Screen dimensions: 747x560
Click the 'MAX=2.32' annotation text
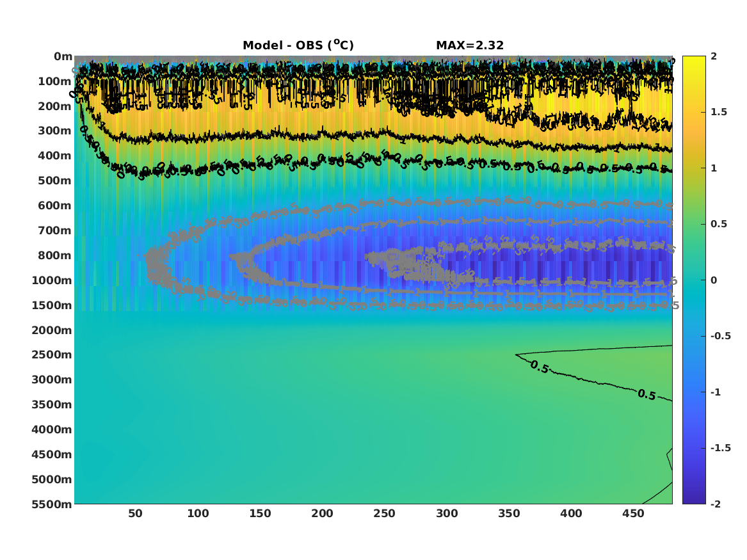(x=470, y=45)
